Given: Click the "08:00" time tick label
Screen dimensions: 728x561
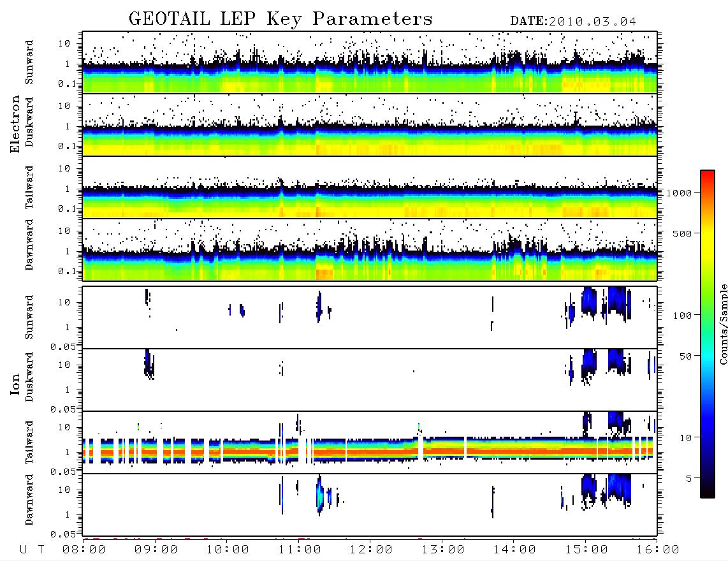Looking at the screenshot, I should pyautogui.click(x=84, y=550).
